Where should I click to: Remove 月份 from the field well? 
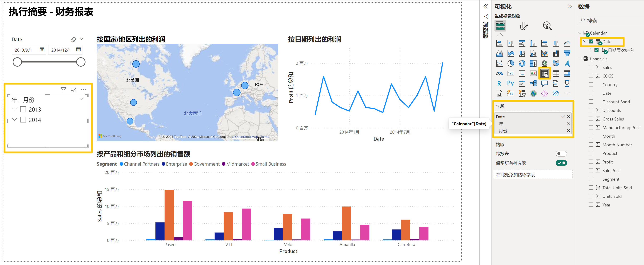pyautogui.click(x=568, y=131)
